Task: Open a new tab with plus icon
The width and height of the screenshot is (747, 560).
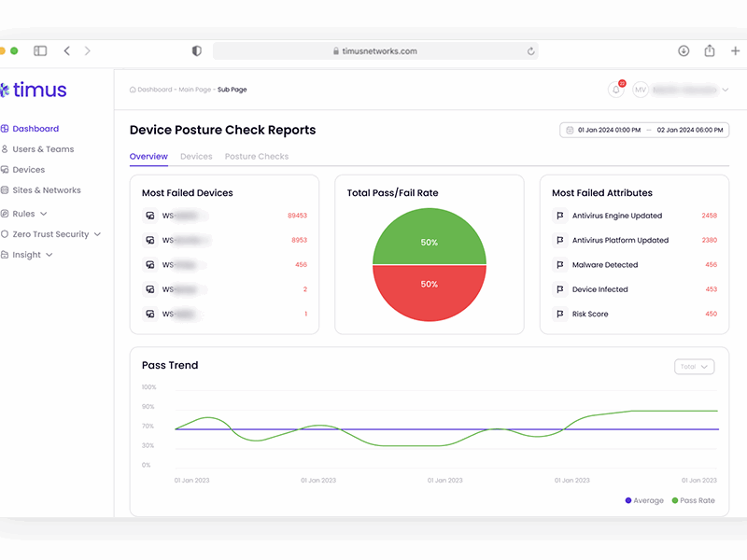Action: [x=735, y=51]
